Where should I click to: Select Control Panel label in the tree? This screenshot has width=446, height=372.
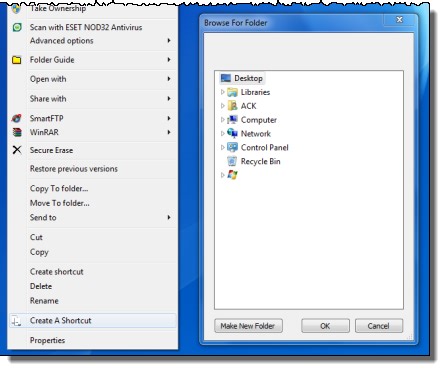point(265,148)
